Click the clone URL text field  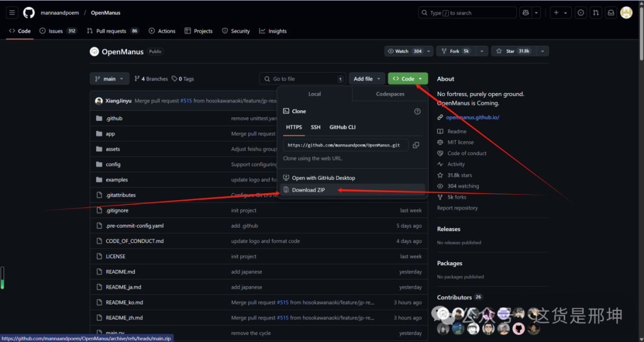[x=345, y=145]
